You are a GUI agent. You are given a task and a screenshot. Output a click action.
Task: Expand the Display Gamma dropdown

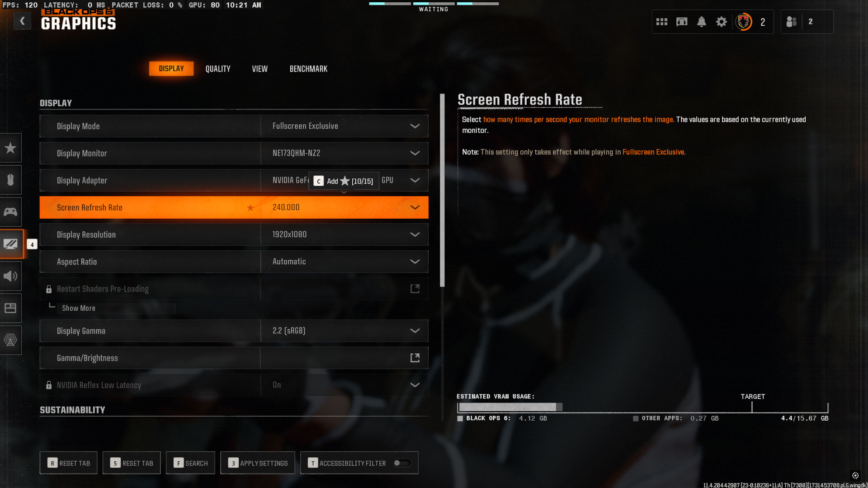pyautogui.click(x=415, y=330)
